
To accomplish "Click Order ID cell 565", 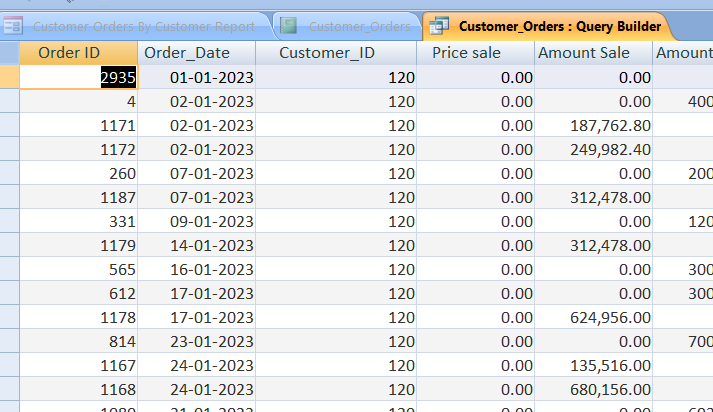I will point(78,270).
